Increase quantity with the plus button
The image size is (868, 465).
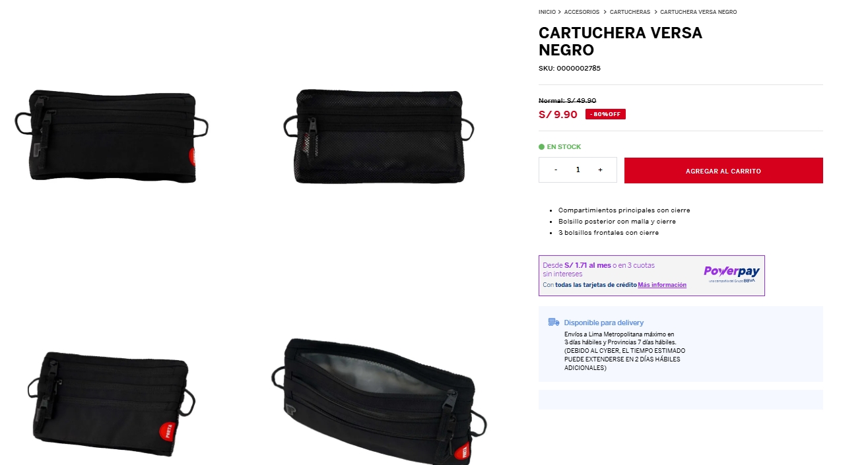point(600,170)
